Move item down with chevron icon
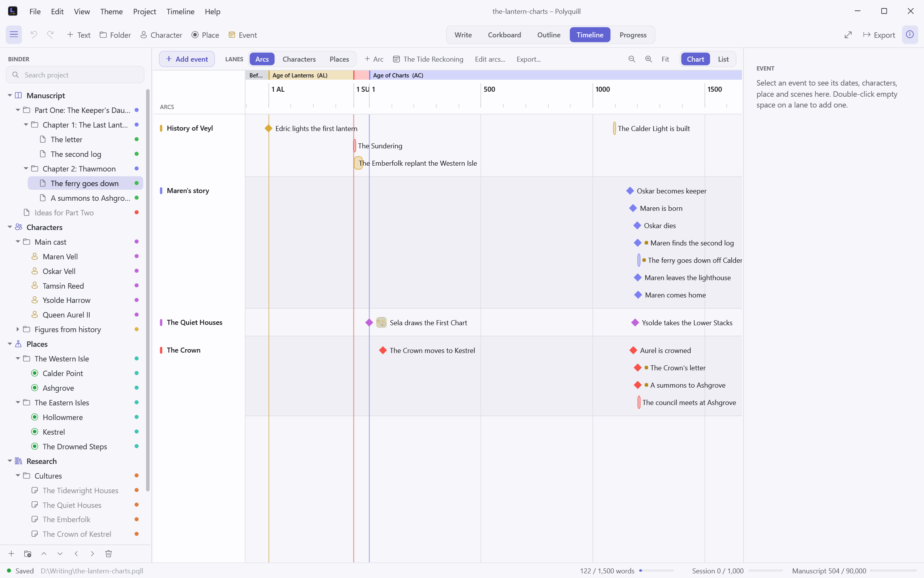The height and width of the screenshot is (578, 924). click(x=60, y=554)
